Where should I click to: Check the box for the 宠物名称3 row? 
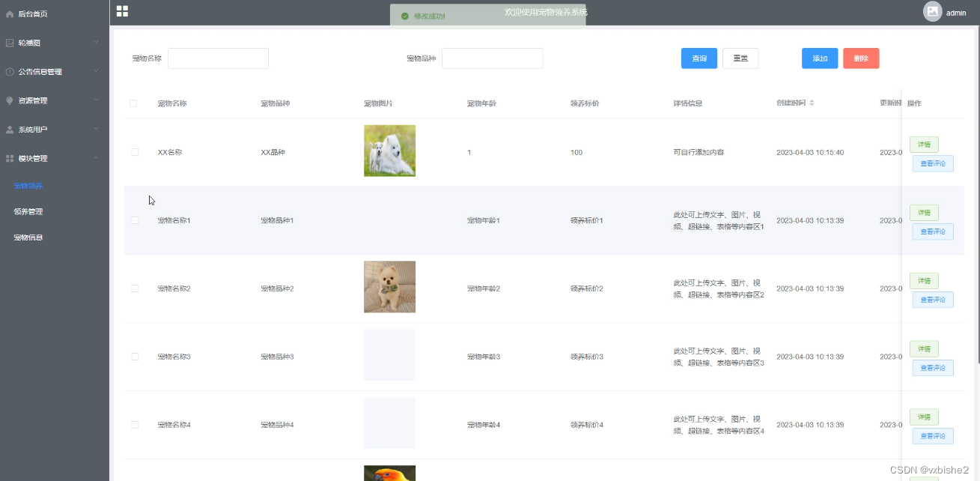pos(135,357)
